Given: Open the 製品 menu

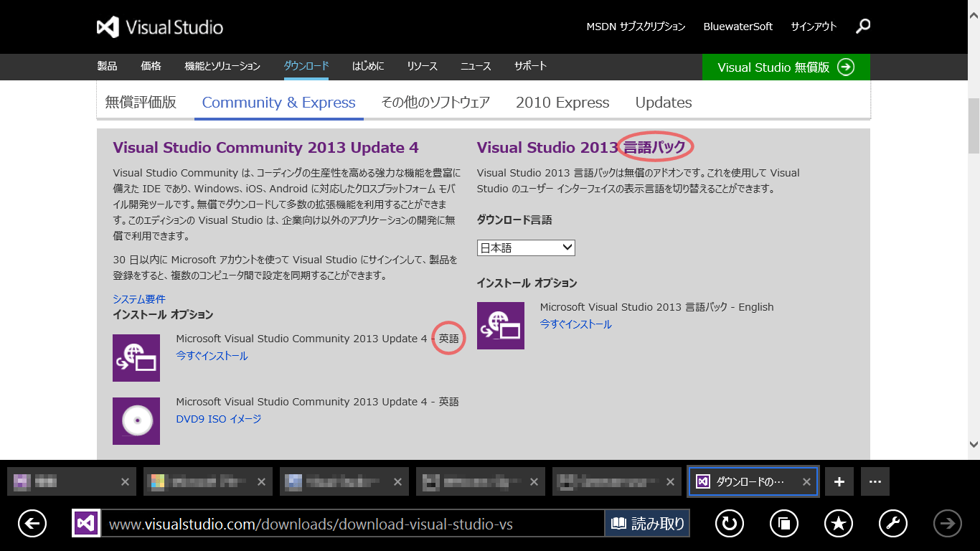Looking at the screenshot, I should click(x=107, y=66).
